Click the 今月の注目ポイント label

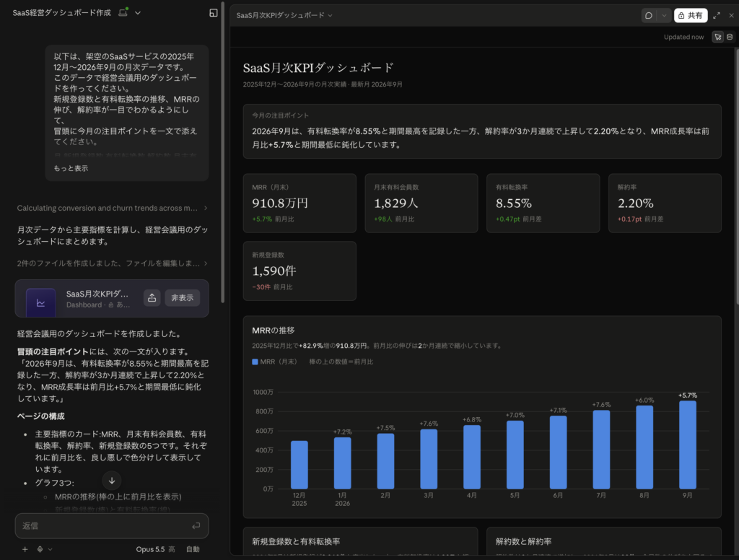281,115
